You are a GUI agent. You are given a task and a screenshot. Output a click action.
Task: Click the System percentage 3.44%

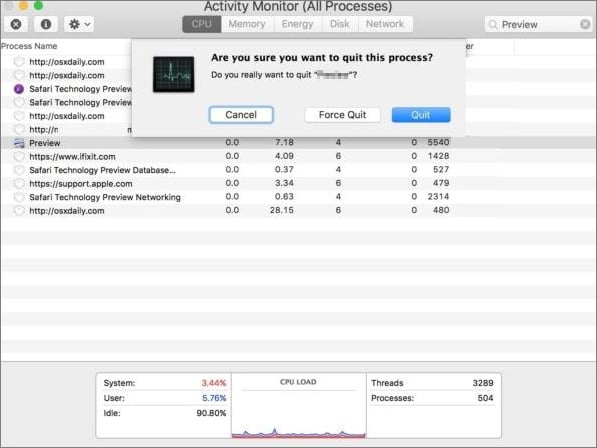(x=214, y=383)
